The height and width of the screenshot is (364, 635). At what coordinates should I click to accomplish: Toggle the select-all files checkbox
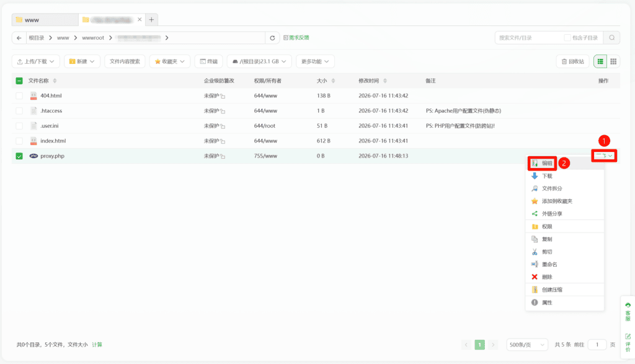[x=19, y=81]
